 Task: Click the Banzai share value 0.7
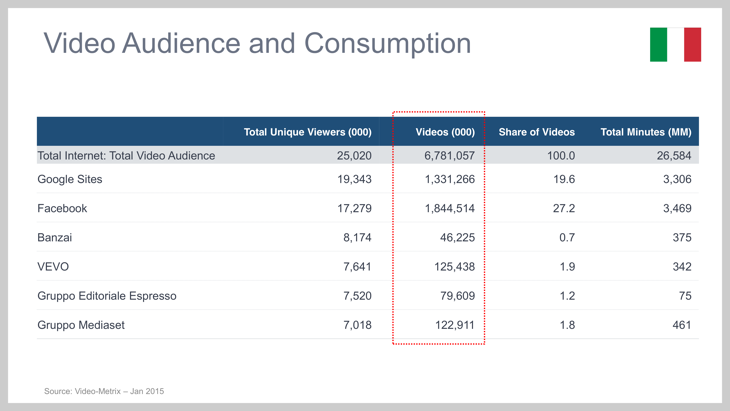click(x=567, y=237)
